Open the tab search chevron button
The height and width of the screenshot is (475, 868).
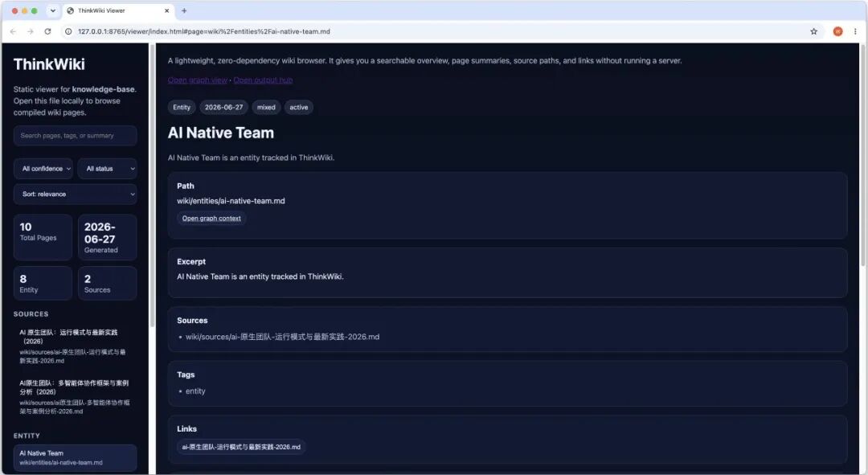(x=52, y=10)
